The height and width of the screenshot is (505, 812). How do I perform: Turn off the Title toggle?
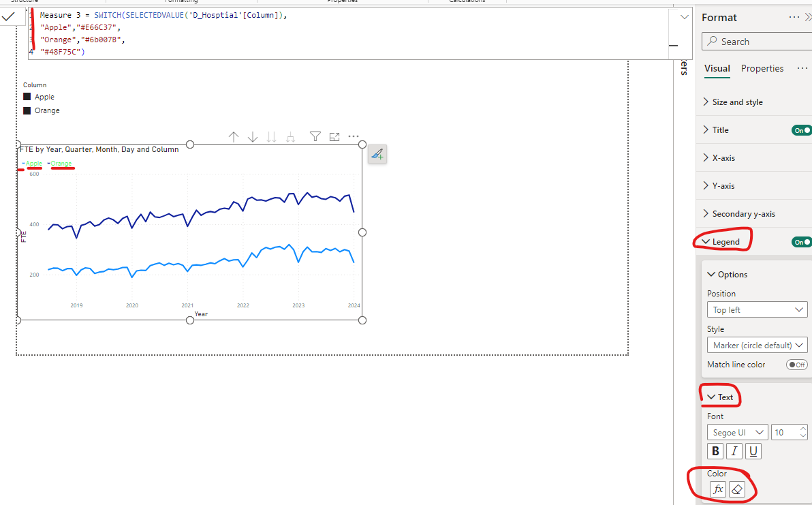pyautogui.click(x=802, y=130)
